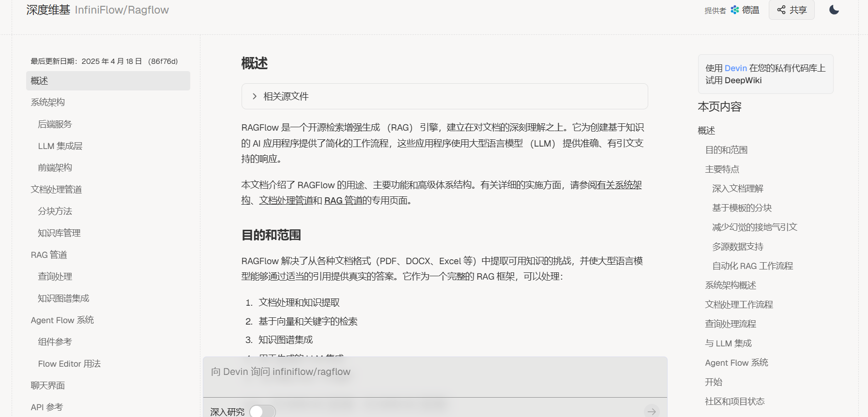
Task: Jump to 社区和项目状态 section
Action: (735, 401)
